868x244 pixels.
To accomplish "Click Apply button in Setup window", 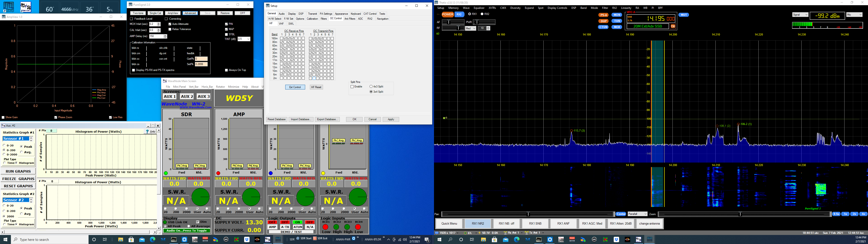I will point(391,119).
